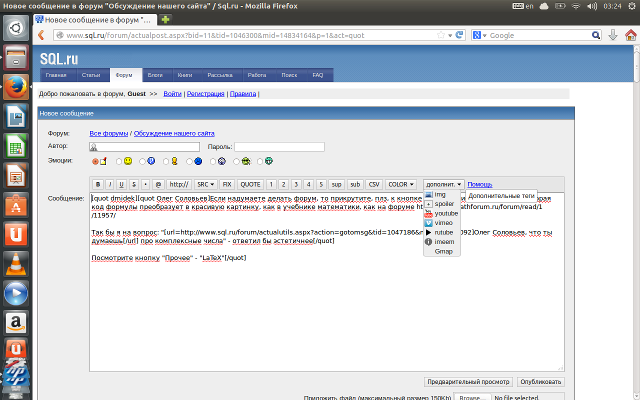Collapse the дополнит. extra tags dropdown
640x400 pixels.
[444, 184]
